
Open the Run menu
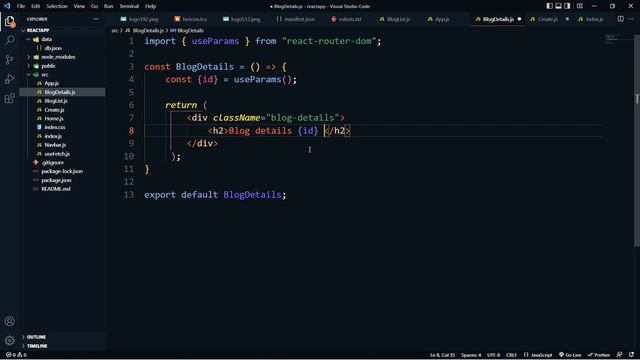click(x=109, y=6)
